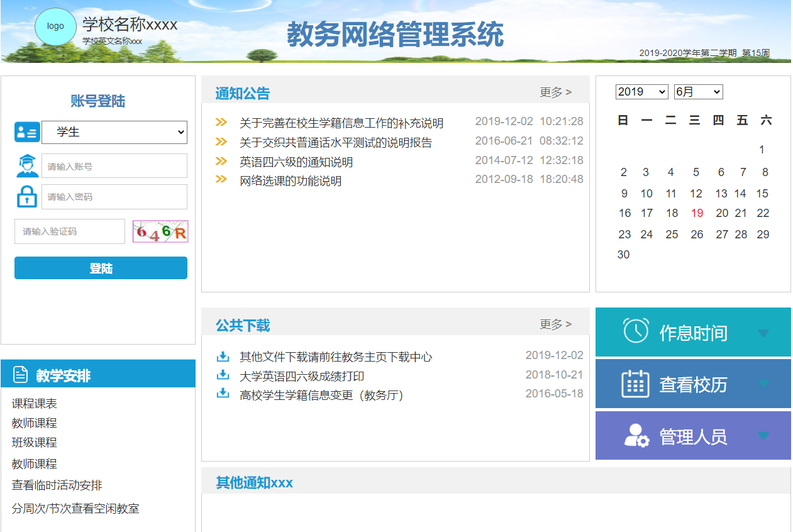793x532 pixels.
Task: Click the admin user-gear icon on 管理人员
Action: 636,435
